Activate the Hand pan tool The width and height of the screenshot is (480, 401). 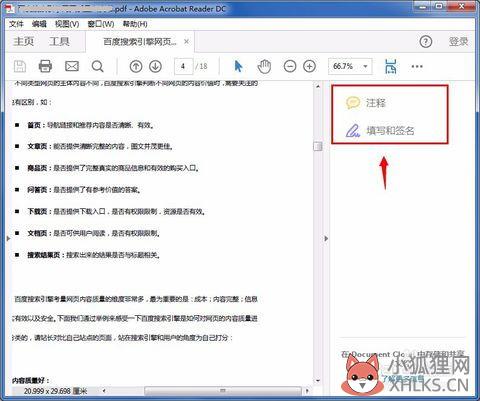pyautogui.click(x=264, y=66)
